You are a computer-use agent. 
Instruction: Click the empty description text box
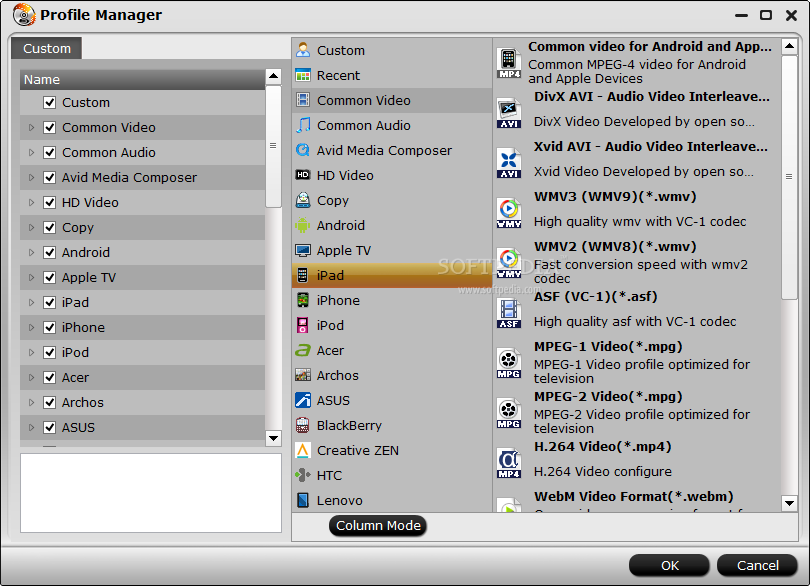(x=151, y=493)
